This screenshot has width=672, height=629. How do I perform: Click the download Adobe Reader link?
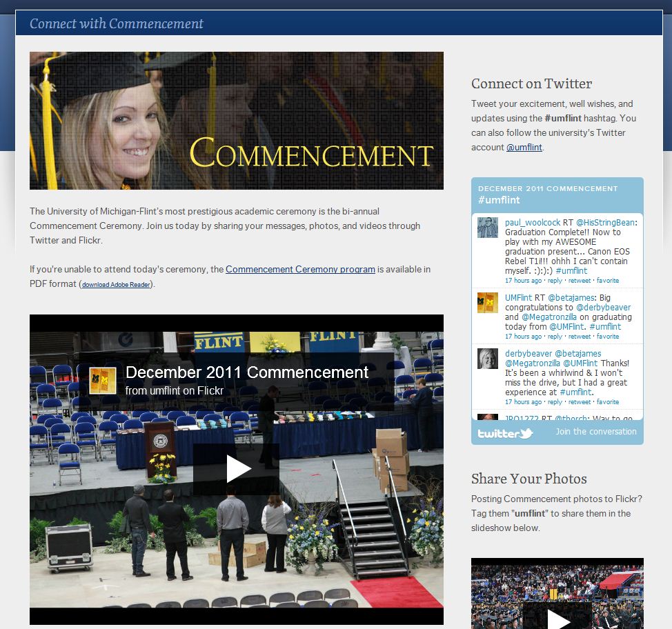(x=116, y=285)
